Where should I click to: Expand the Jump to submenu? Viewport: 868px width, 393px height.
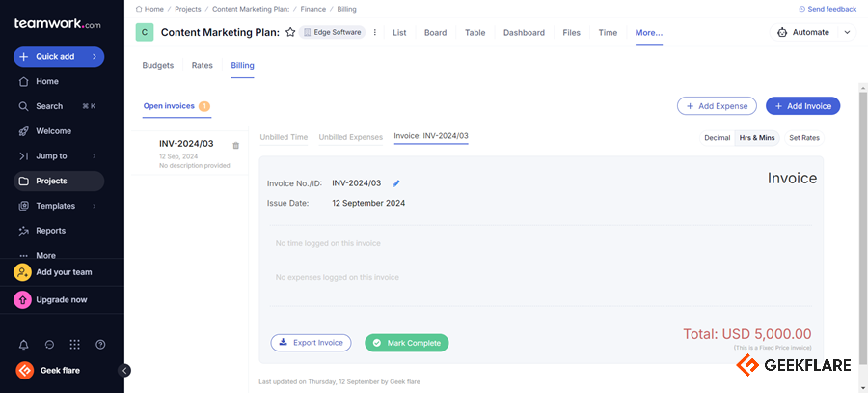(x=94, y=156)
